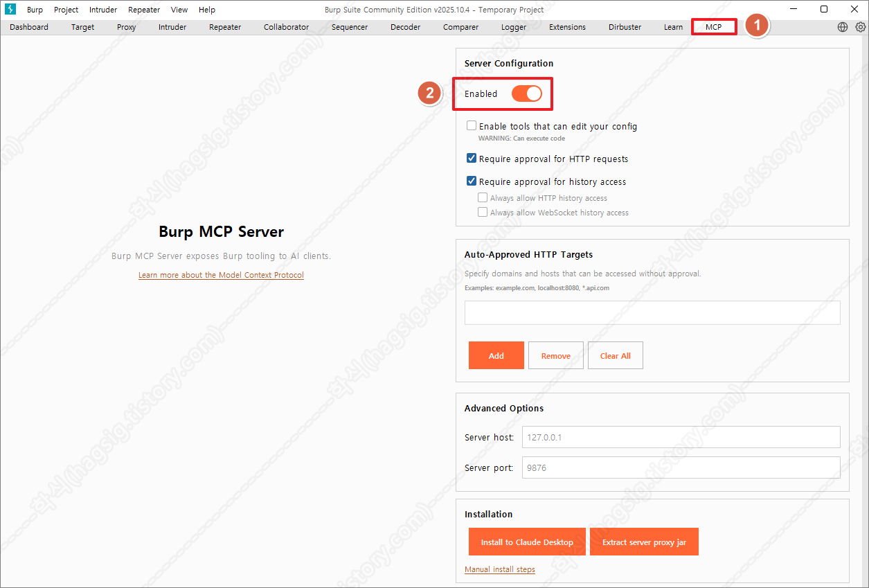Screen dimensions: 869x588
Task: Switch to the Proxy tab
Action: tap(127, 27)
